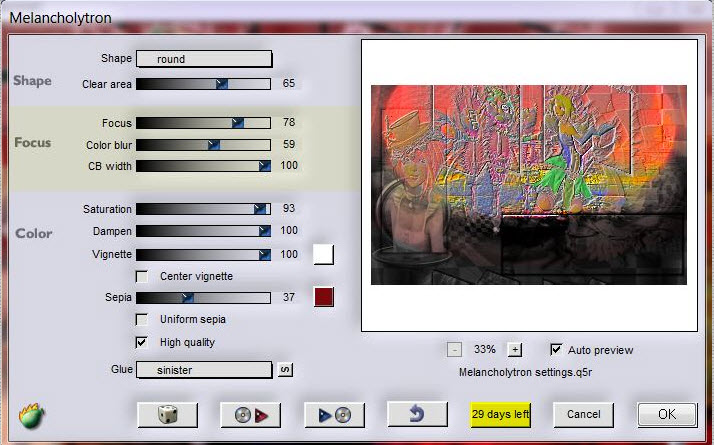Click the blue undo reset arrow button
The image size is (714, 445).
click(417, 414)
